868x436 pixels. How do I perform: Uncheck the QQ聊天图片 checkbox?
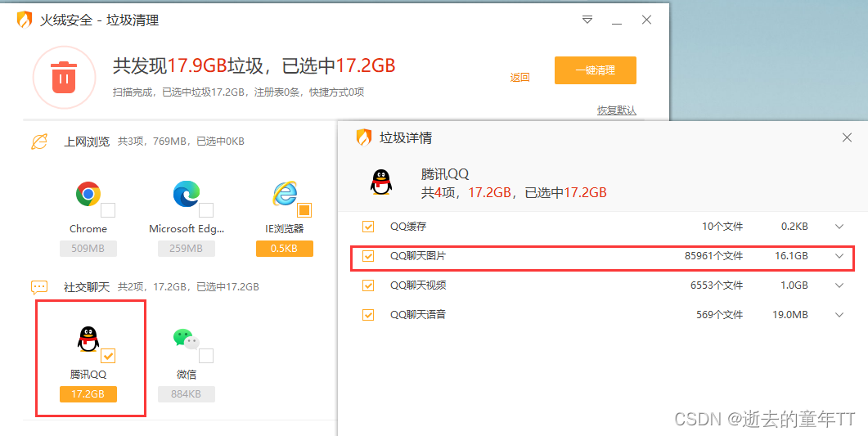point(367,256)
